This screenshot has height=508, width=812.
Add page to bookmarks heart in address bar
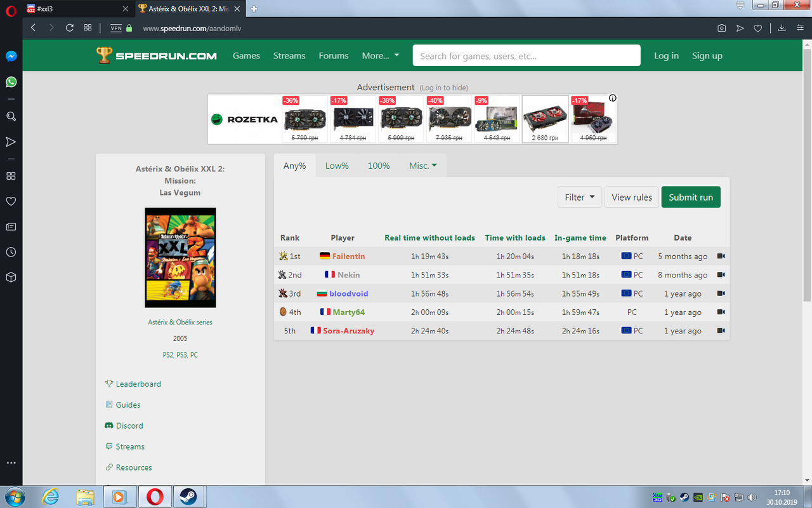(757, 28)
